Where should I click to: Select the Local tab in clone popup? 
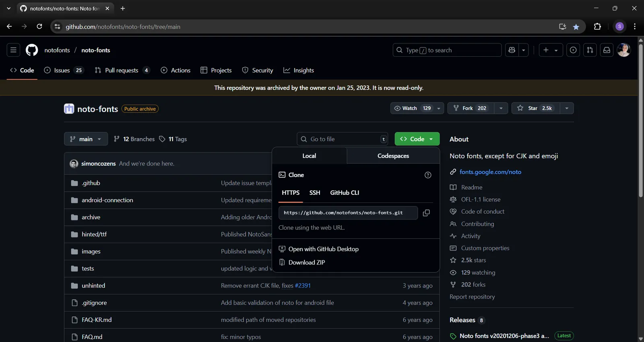(309, 156)
